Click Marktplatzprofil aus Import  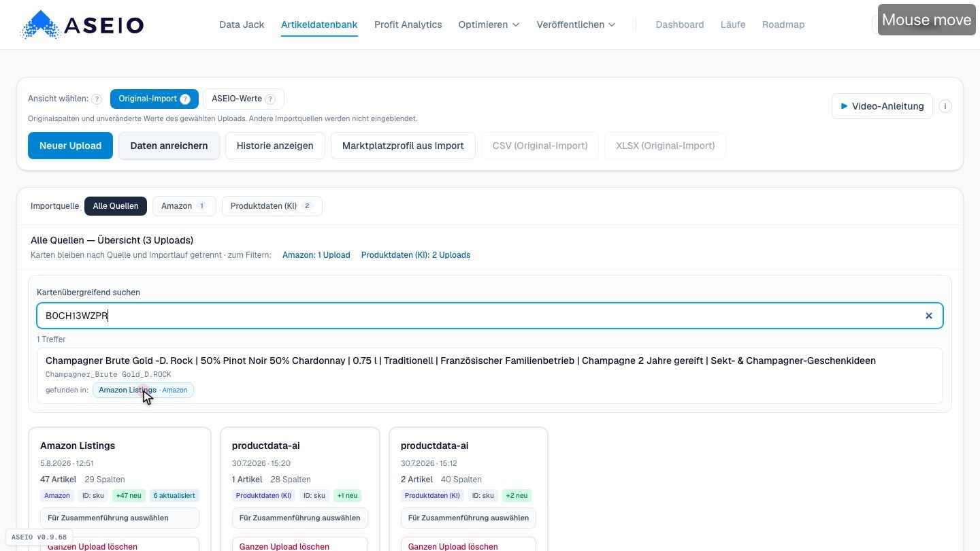(403, 146)
